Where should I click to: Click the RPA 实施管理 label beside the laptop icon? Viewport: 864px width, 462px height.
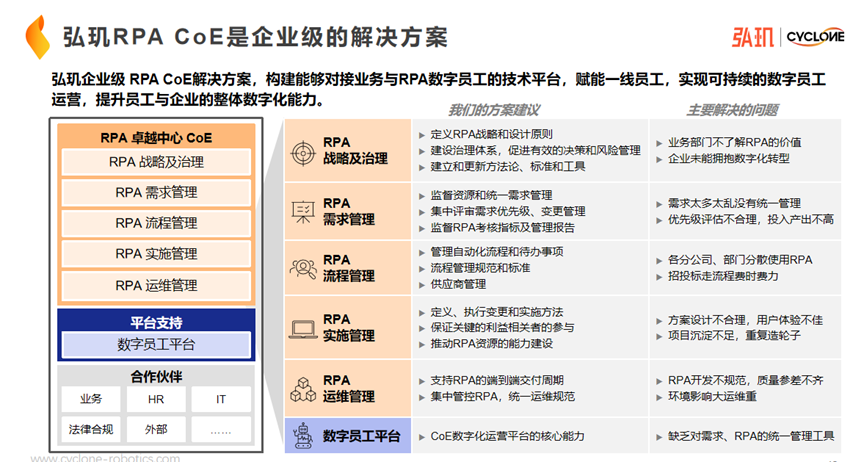[x=349, y=327]
